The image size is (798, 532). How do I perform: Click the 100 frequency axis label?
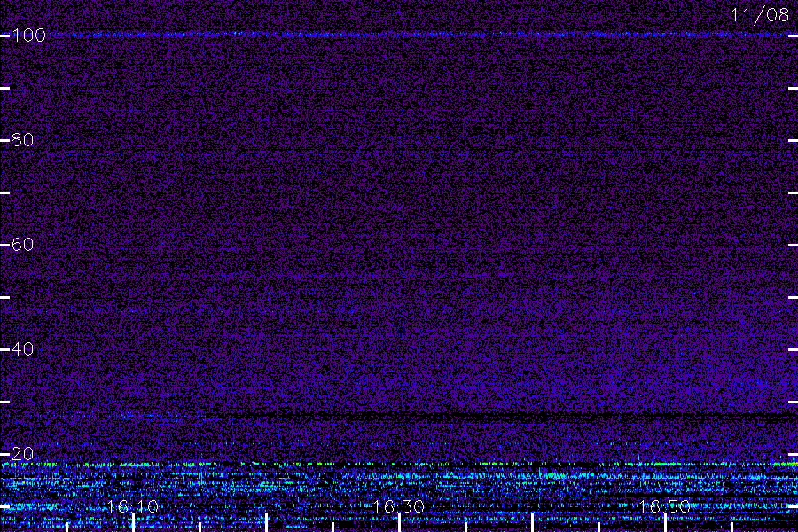[28, 35]
